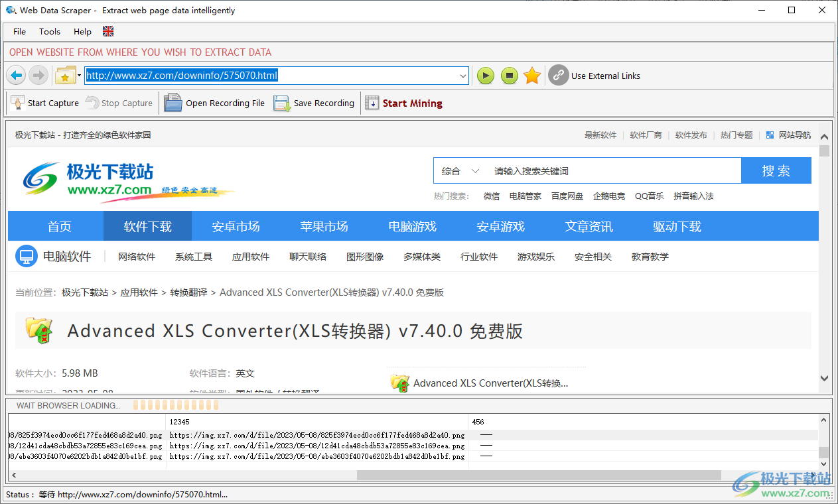Open the 首页 navigation tab
Viewport: 838px width, 504px height.
click(59, 226)
